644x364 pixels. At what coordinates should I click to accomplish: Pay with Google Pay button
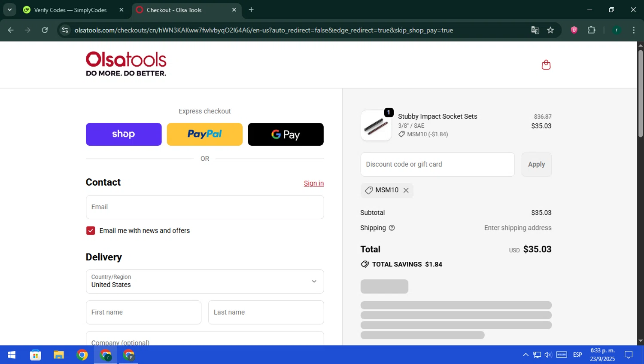(x=286, y=134)
